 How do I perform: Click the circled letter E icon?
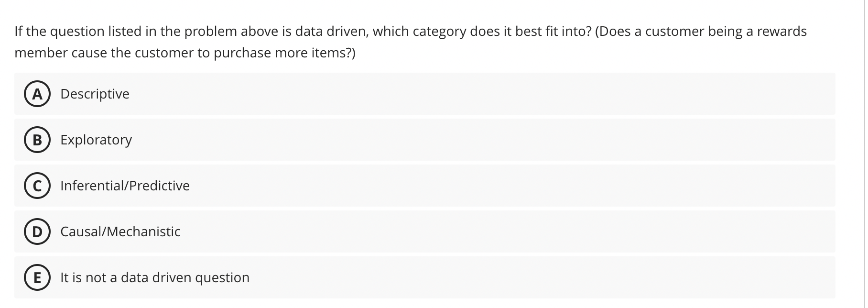point(37,277)
